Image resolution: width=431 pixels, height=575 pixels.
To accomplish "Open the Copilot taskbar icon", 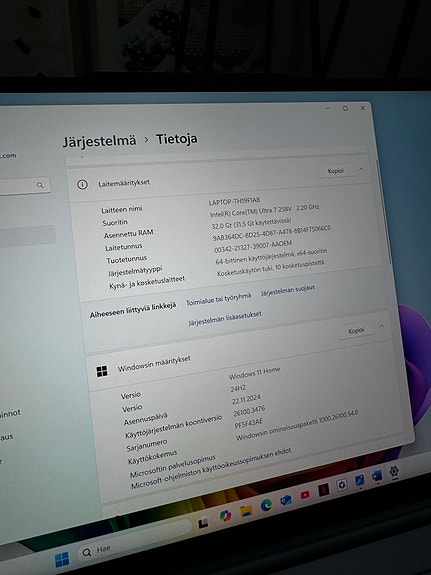I will pos(225,516).
